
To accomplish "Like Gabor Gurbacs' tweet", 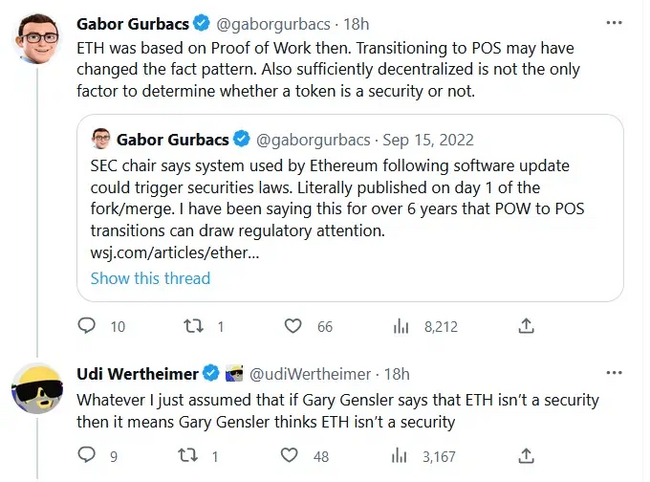I will point(293,326).
